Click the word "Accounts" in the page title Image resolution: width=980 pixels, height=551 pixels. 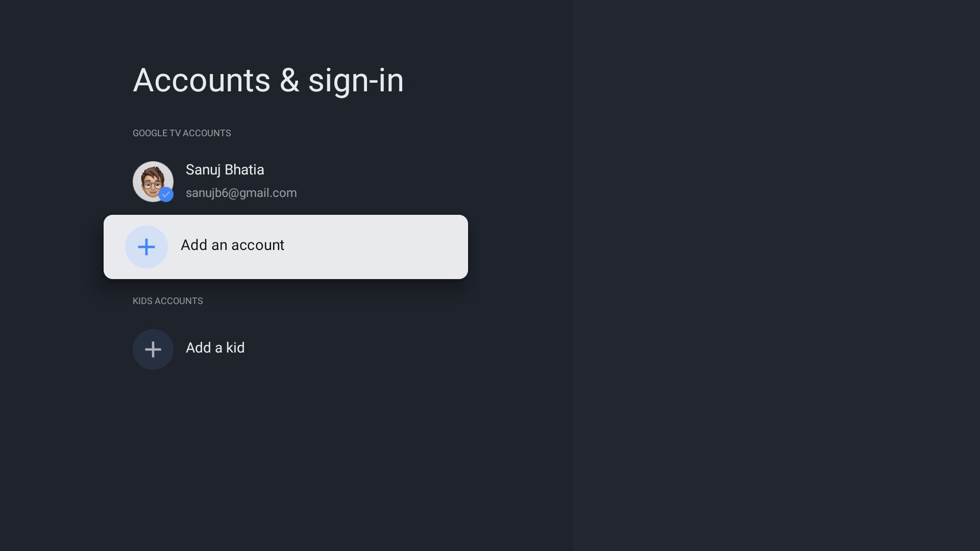tap(202, 81)
